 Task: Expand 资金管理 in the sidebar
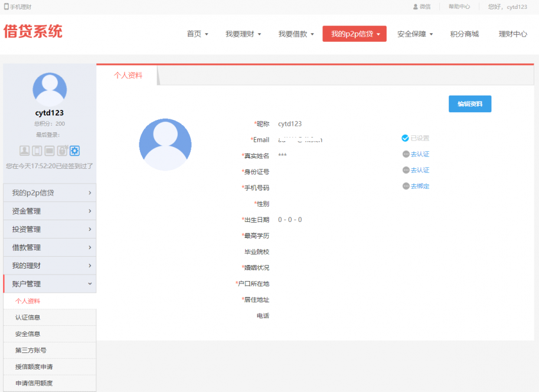[x=50, y=211]
